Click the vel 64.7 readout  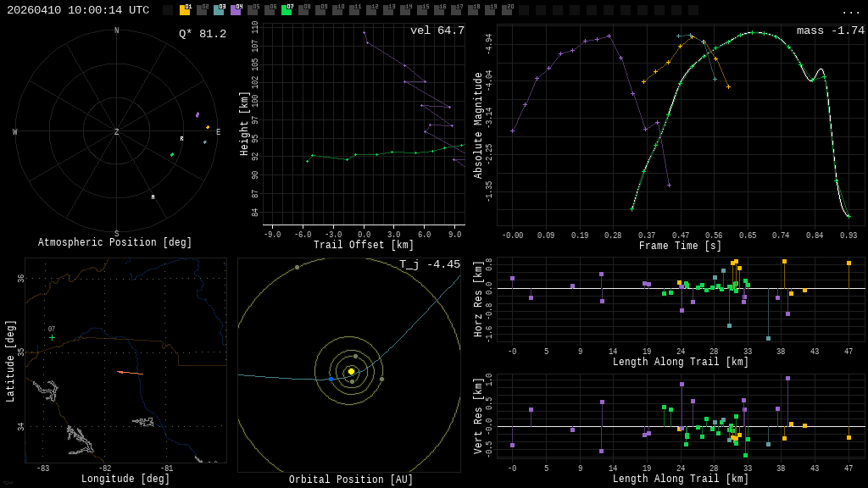point(437,30)
